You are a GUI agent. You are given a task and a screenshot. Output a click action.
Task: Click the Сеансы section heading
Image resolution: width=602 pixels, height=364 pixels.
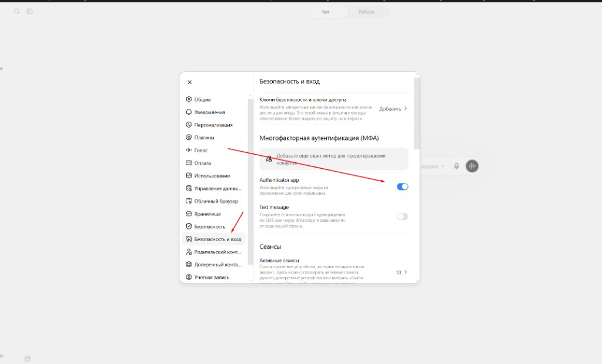point(270,246)
